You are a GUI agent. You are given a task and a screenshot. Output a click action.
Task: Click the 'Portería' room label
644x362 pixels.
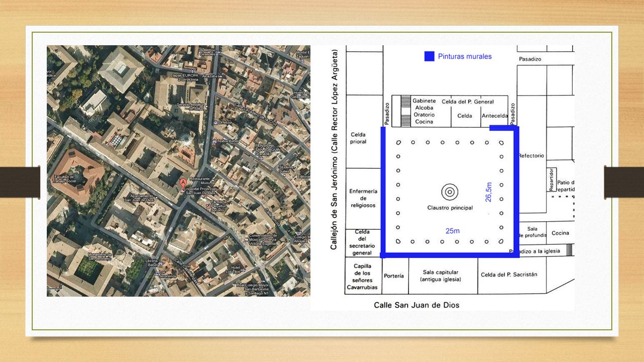click(x=394, y=276)
